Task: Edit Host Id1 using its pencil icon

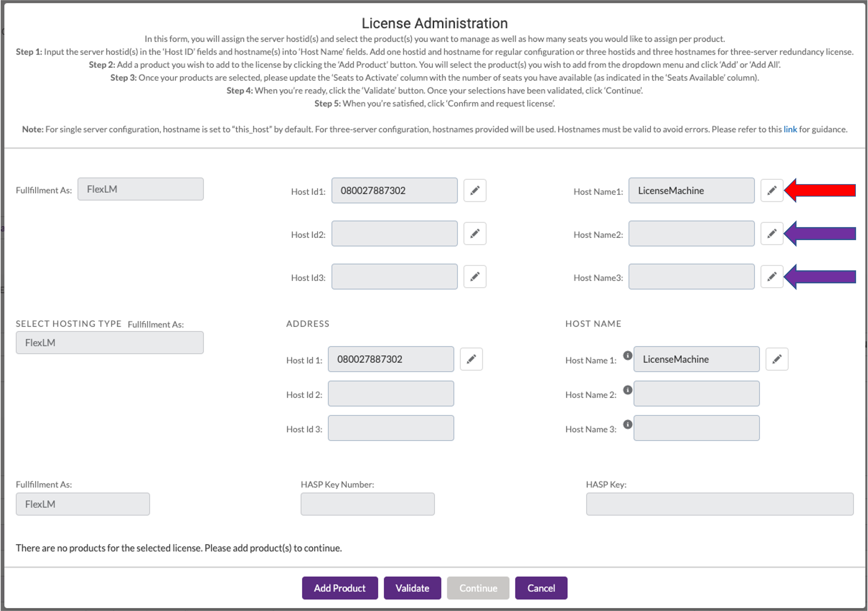Action: pos(475,190)
